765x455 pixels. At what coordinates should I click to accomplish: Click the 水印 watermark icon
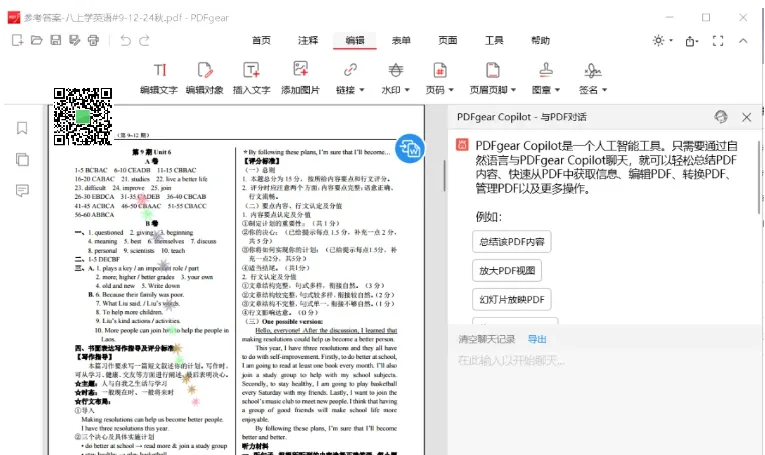[x=396, y=70]
